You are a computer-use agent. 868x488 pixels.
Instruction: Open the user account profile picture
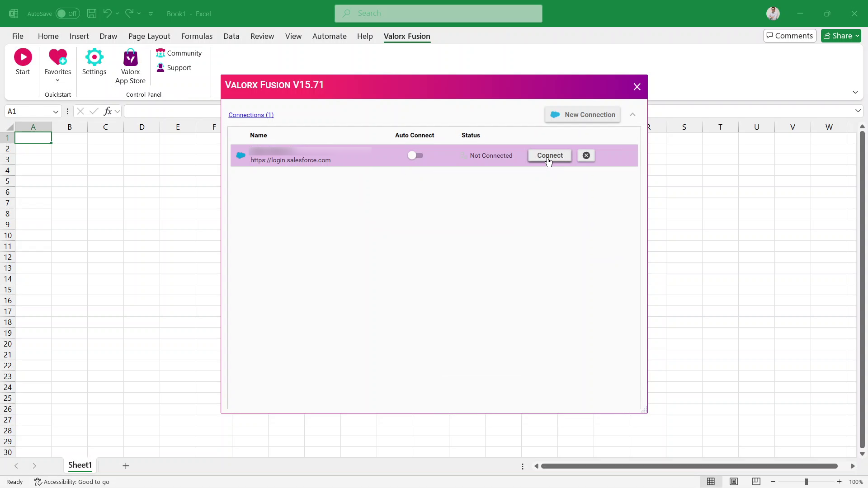tap(773, 14)
